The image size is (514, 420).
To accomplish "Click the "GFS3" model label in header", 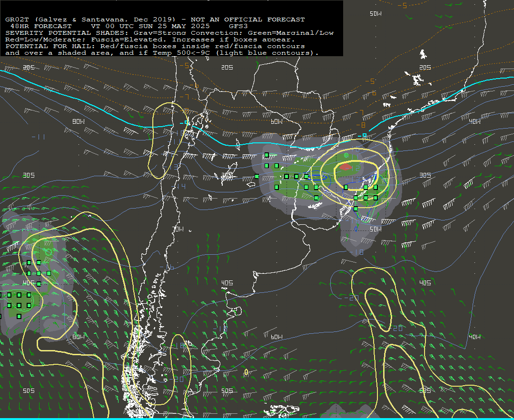I will tap(238, 26).
